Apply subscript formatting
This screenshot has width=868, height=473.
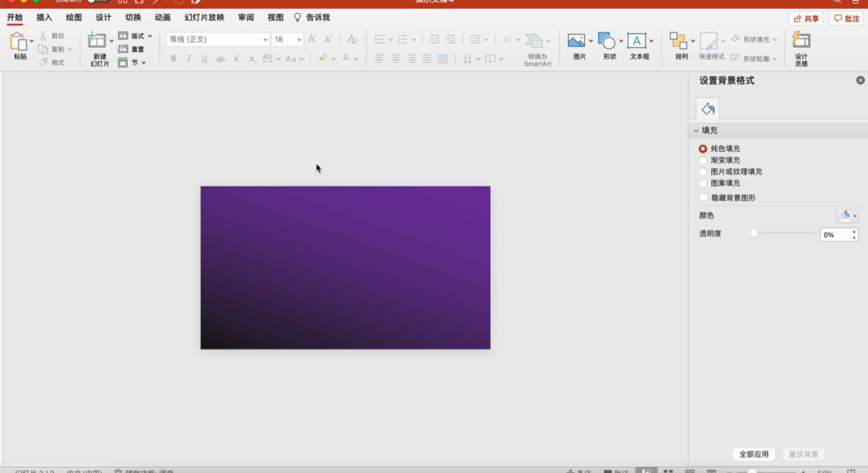coord(252,59)
